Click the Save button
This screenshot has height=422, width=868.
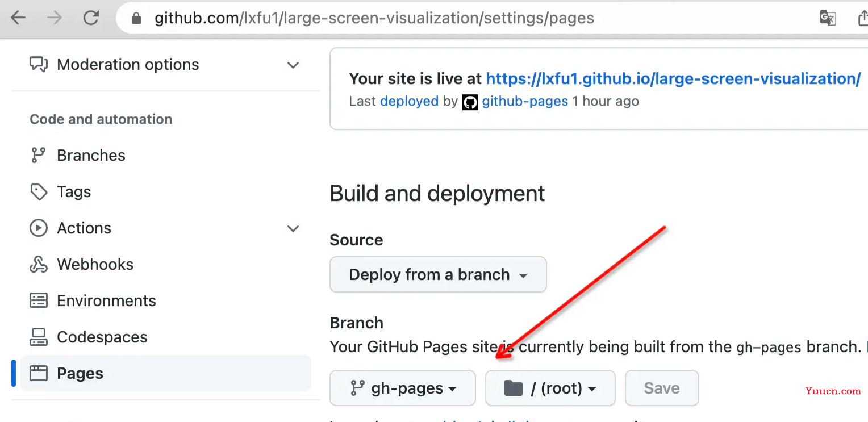tap(662, 388)
